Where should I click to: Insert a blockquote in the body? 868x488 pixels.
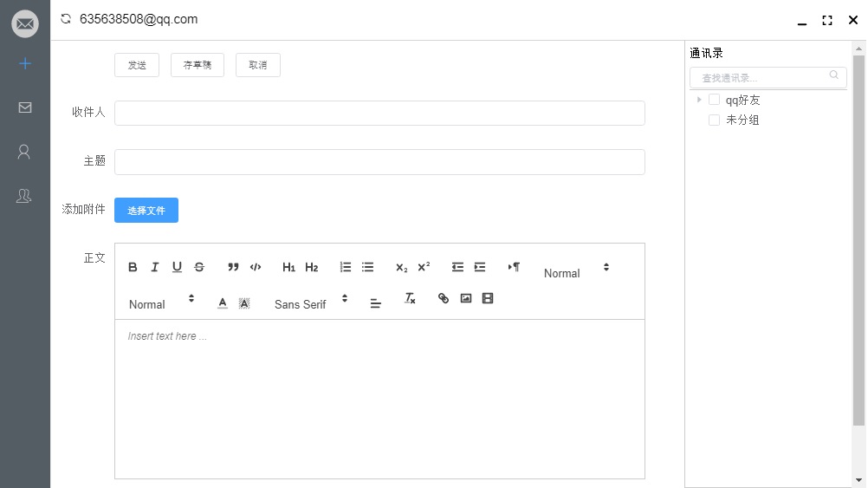233,267
